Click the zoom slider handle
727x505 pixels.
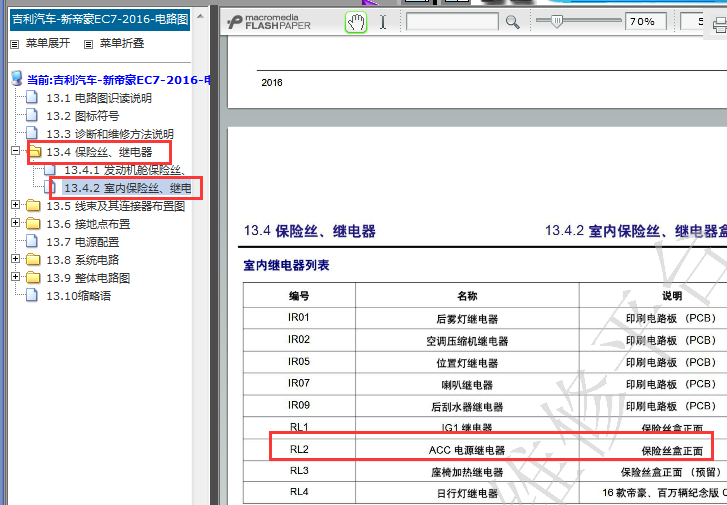click(x=557, y=21)
